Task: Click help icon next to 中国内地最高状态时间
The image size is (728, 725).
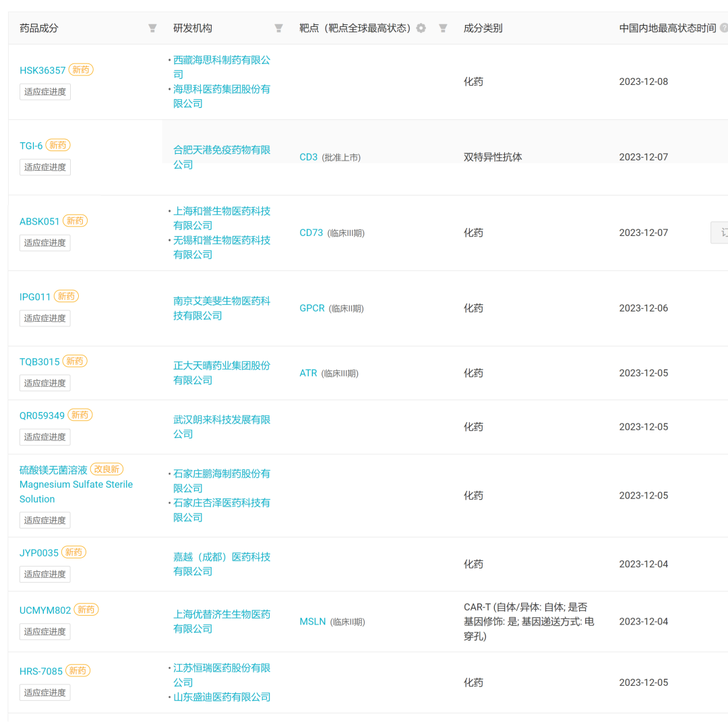Action: (723, 28)
